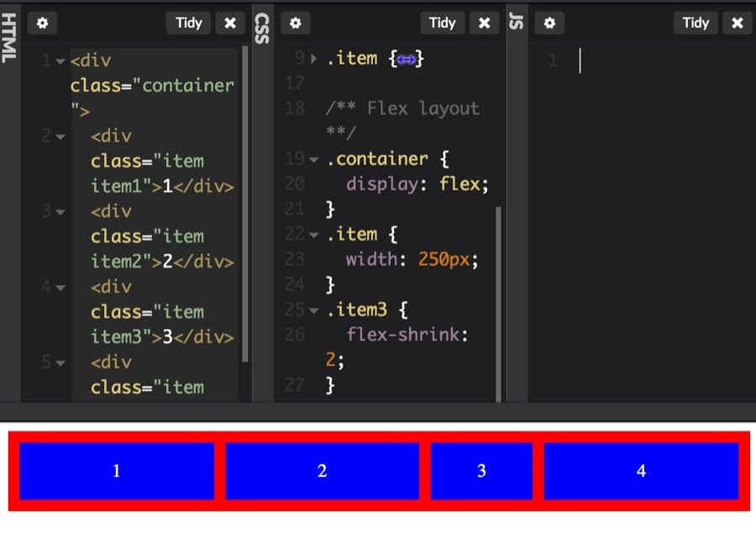Image resolution: width=756 pixels, height=533 pixels.
Task: Collapse HTML line 2 item1 div
Action: point(60,137)
